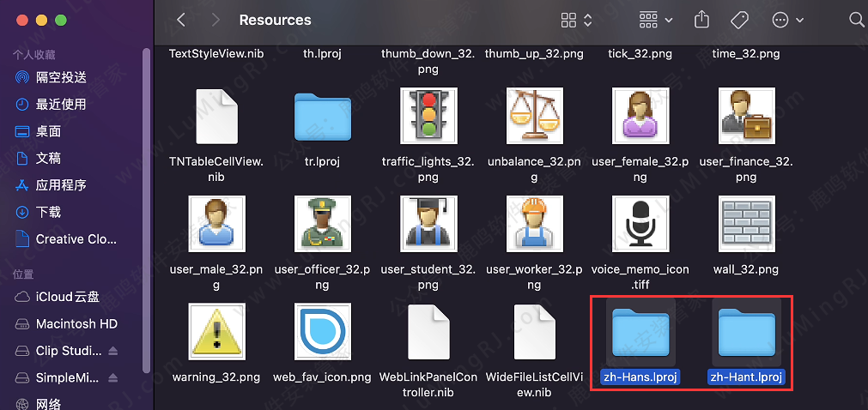Viewport: 868px width, 410px height.
Task: Select iCloud Drive (iCloud云盘) in sidebar
Action: pyautogui.click(x=67, y=297)
